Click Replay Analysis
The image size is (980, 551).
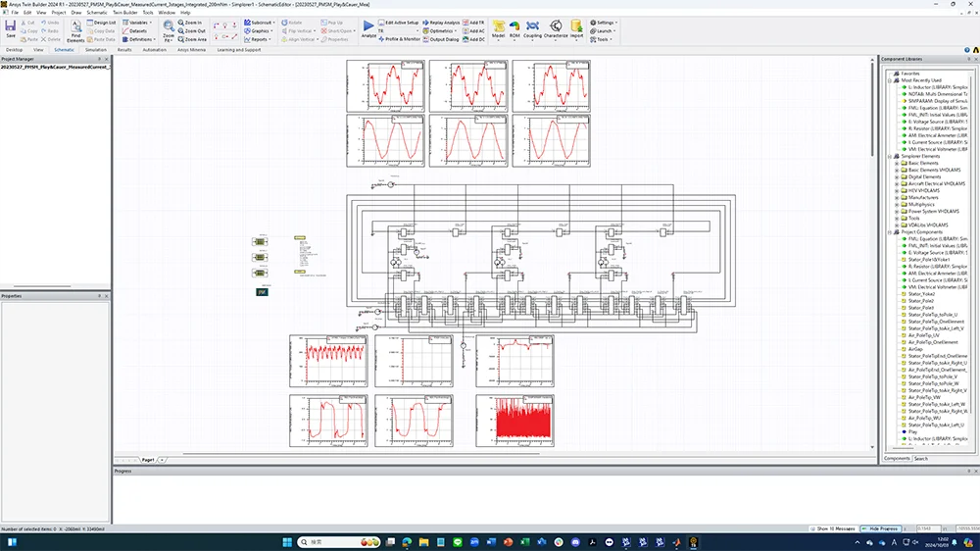(x=441, y=23)
